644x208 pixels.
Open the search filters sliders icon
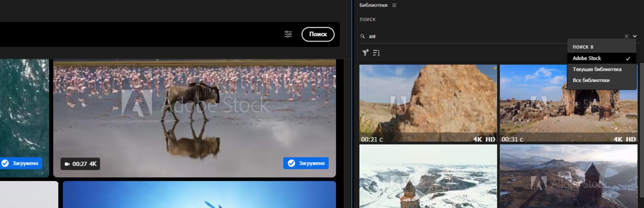pyautogui.click(x=288, y=34)
